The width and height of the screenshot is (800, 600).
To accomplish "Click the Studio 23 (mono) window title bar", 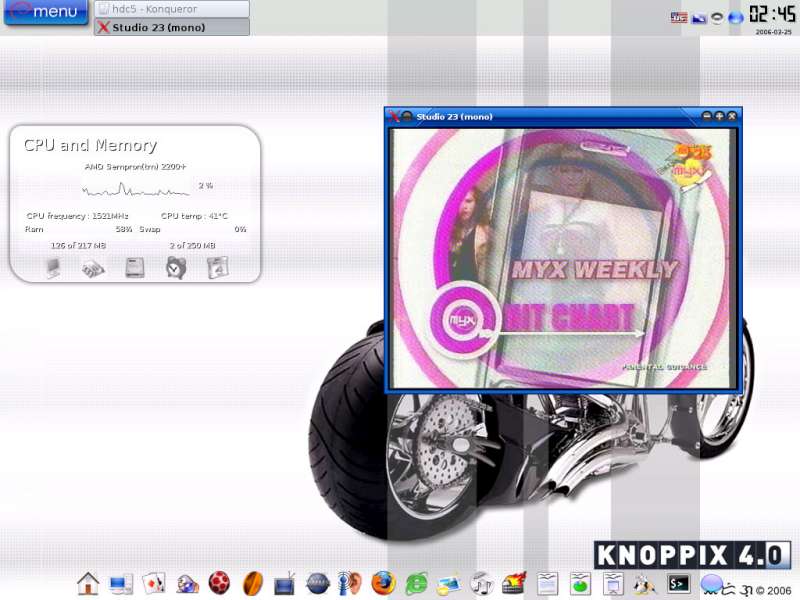I will [563, 116].
